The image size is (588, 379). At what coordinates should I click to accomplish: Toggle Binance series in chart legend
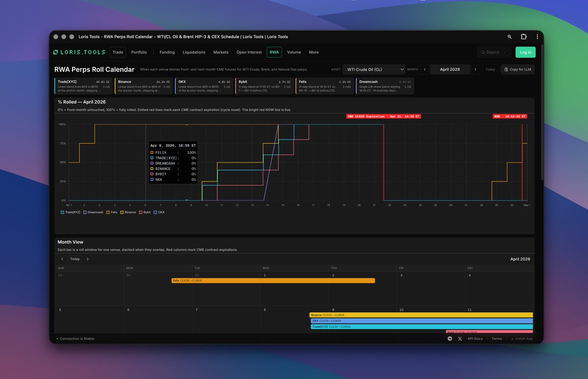coord(128,212)
